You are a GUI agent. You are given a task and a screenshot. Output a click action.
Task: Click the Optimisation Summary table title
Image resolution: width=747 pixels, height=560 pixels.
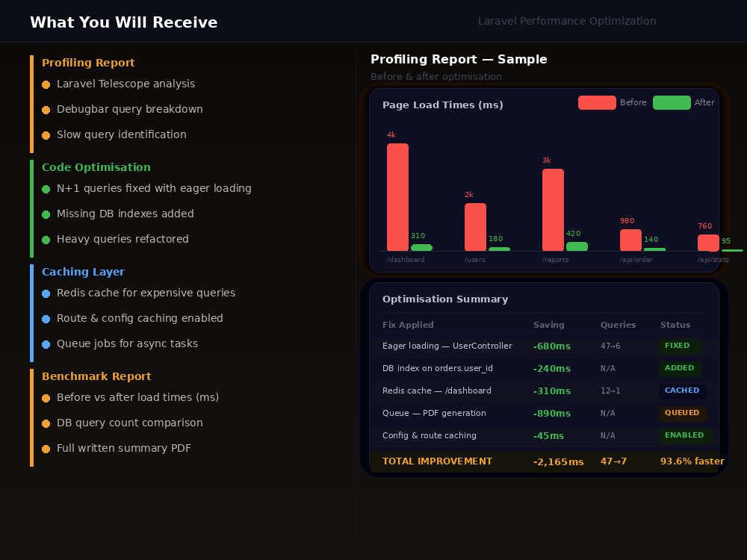click(x=445, y=299)
